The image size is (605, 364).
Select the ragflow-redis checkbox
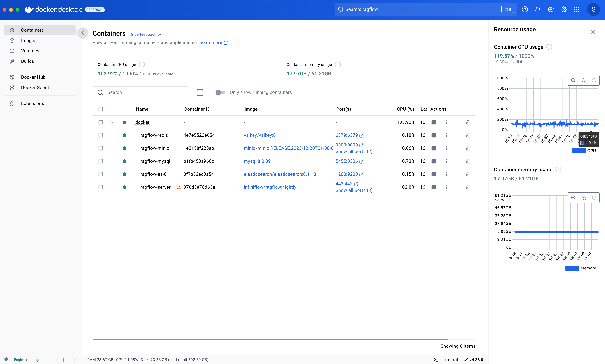tap(101, 135)
